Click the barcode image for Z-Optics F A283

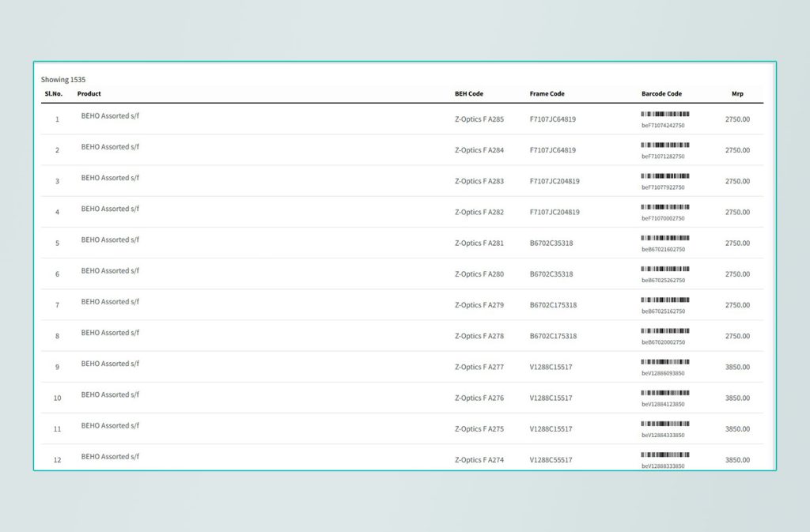[x=665, y=175]
